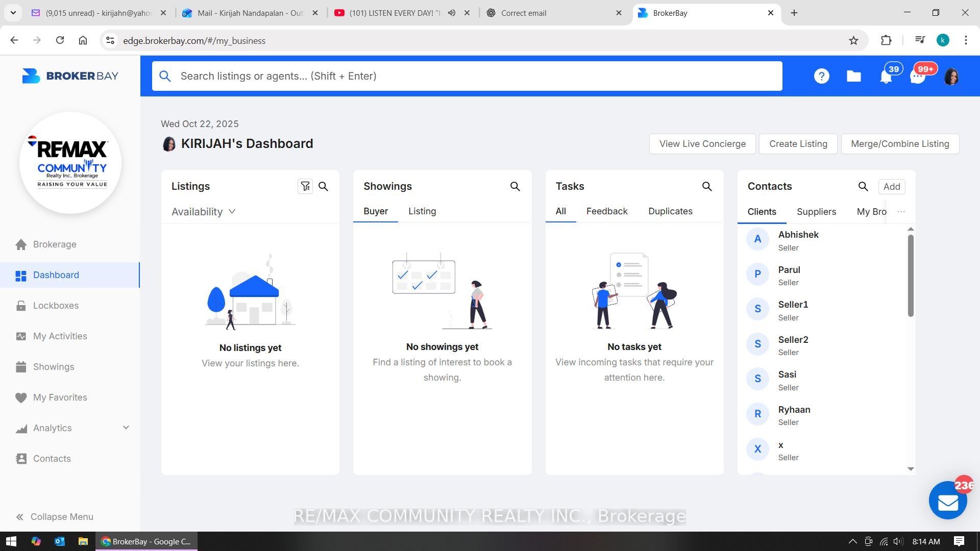Open the folder icon in header
980x551 pixels.
tap(853, 77)
